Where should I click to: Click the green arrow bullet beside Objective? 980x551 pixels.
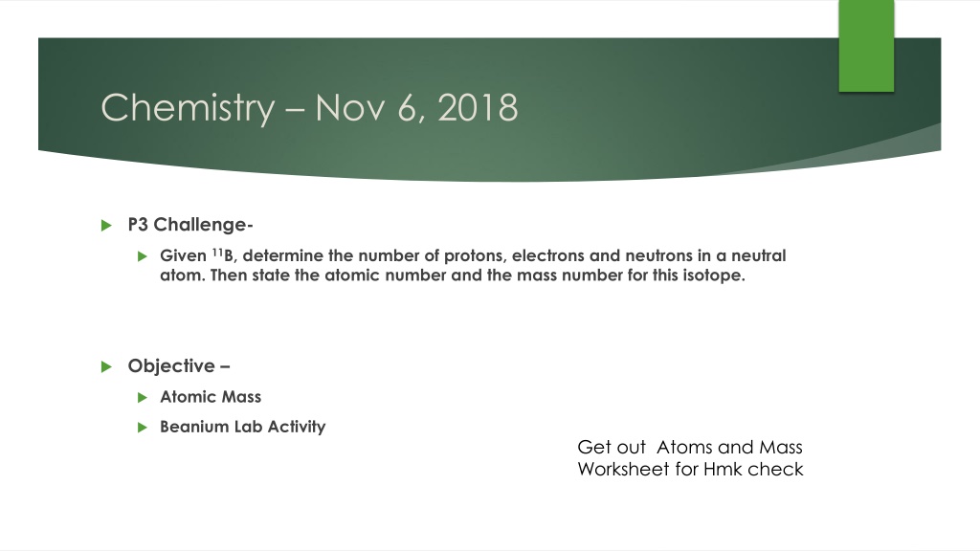(x=106, y=366)
